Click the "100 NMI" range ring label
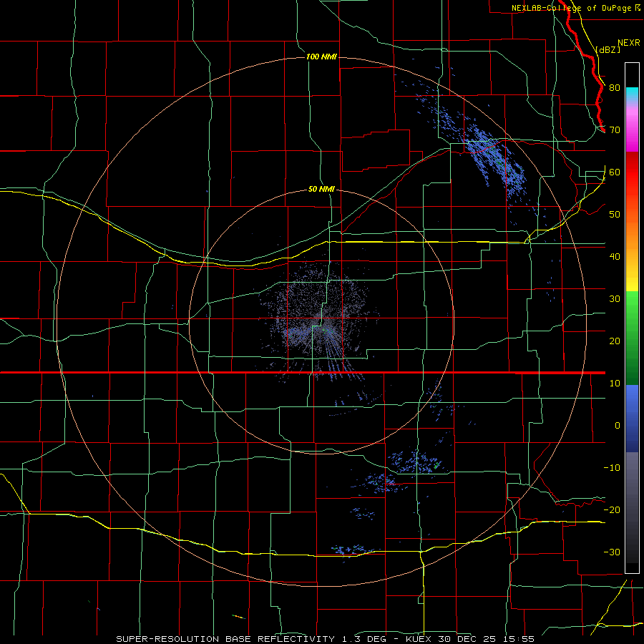Screen dimensions: 644x644 (x=321, y=57)
